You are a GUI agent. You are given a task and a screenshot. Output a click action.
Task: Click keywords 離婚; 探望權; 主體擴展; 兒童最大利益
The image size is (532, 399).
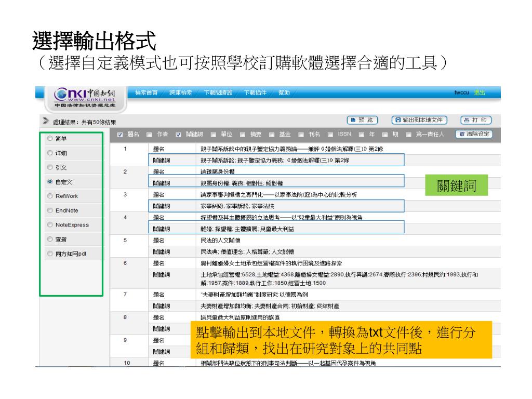click(x=247, y=229)
